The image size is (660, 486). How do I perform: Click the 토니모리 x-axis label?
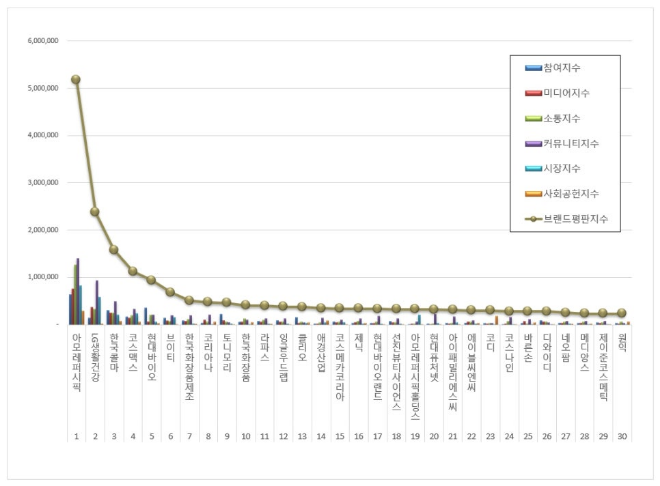point(226,348)
